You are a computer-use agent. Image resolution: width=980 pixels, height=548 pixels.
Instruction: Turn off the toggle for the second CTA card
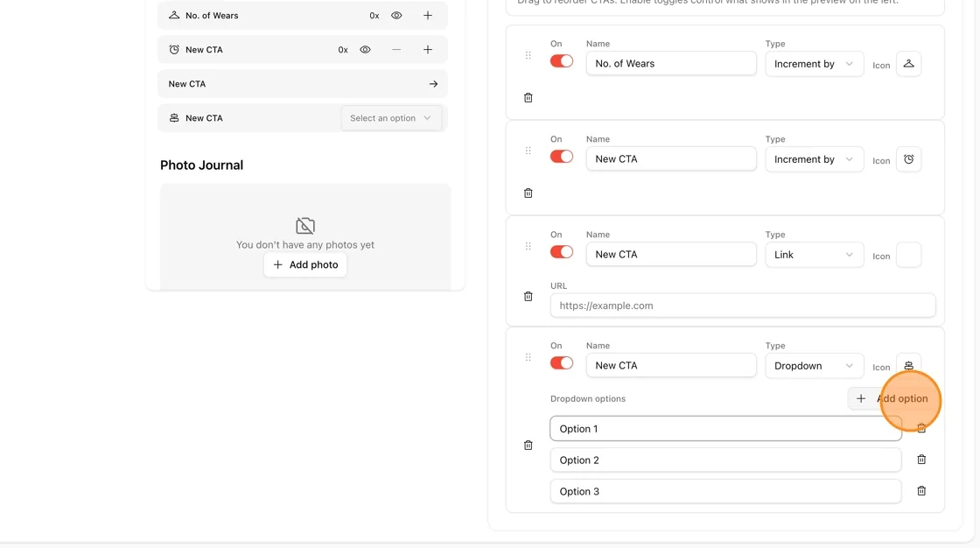(x=561, y=157)
